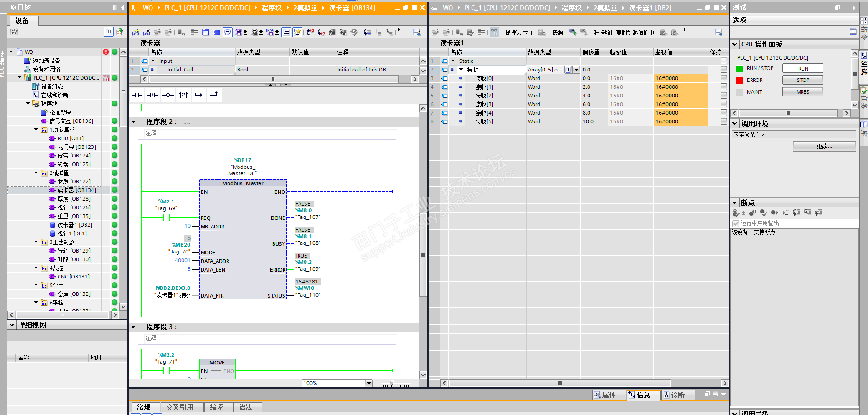Image resolution: width=868 pixels, height=415 pixels.
Task: Tick the retain checkbox for 接收[5]
Action: pyautogui.click(x=724, y=121)
